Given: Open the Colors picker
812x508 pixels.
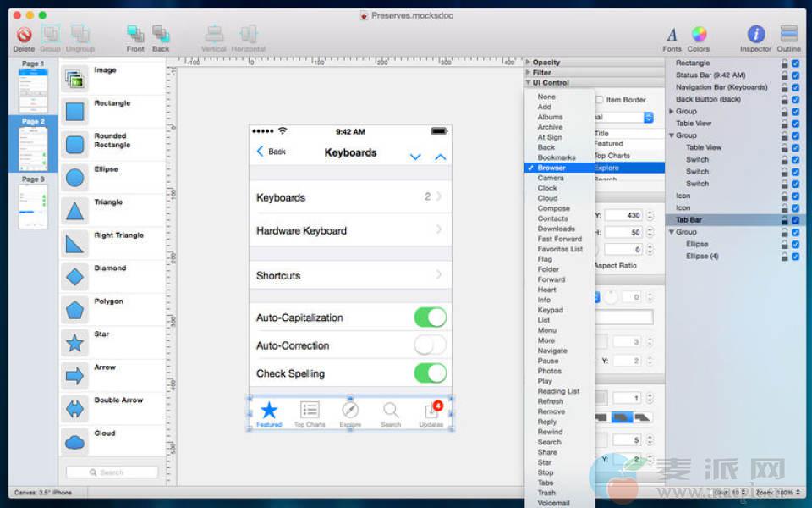Looking at the screenshot, I should tap(699, 35).
